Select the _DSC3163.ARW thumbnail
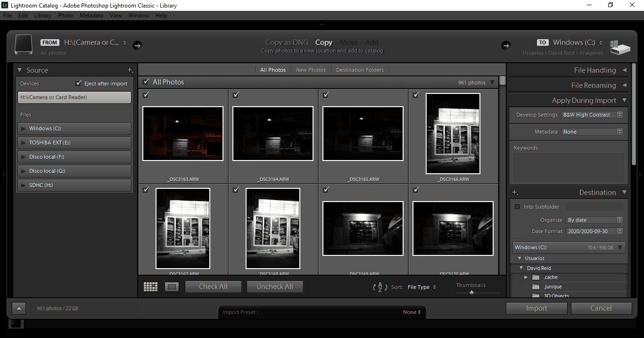The width and height of the screenshot is (644, 338). [x=183, y=134]
